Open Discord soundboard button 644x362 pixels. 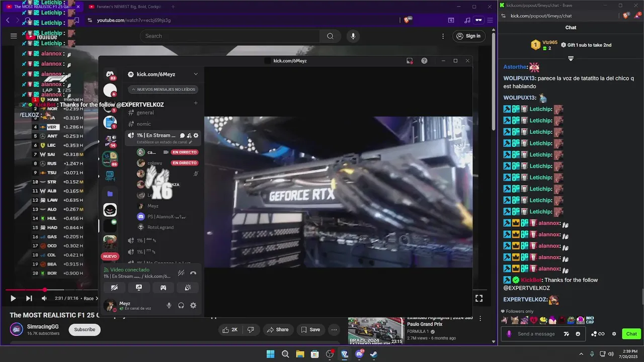[x=188, y=288]
